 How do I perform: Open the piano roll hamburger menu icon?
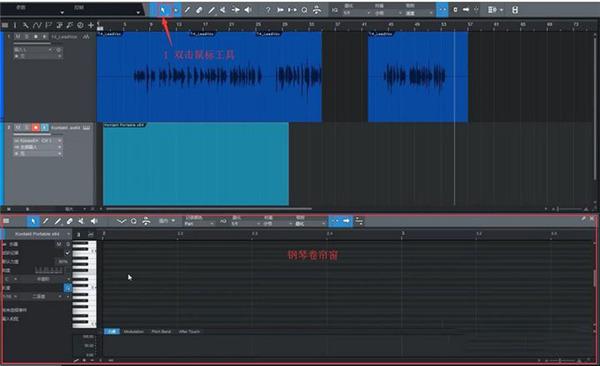point(6,221)
